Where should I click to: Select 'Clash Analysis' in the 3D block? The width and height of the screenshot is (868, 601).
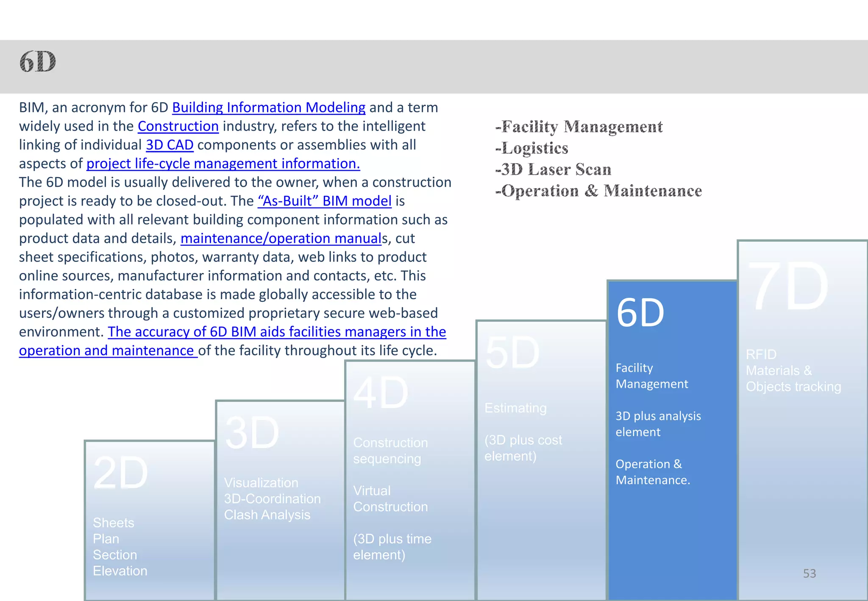pos(267,515)
